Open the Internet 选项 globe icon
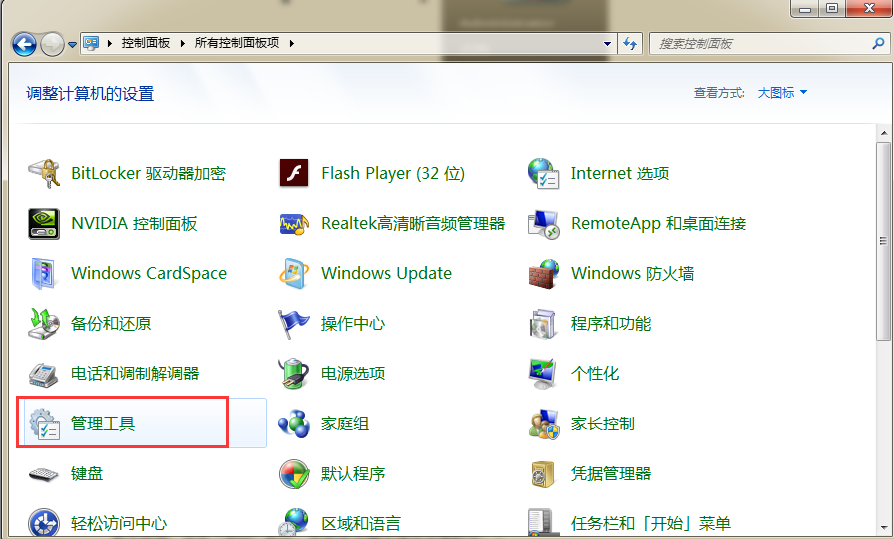The width and height of the screenshot is (894, 539). coord(543,173)
